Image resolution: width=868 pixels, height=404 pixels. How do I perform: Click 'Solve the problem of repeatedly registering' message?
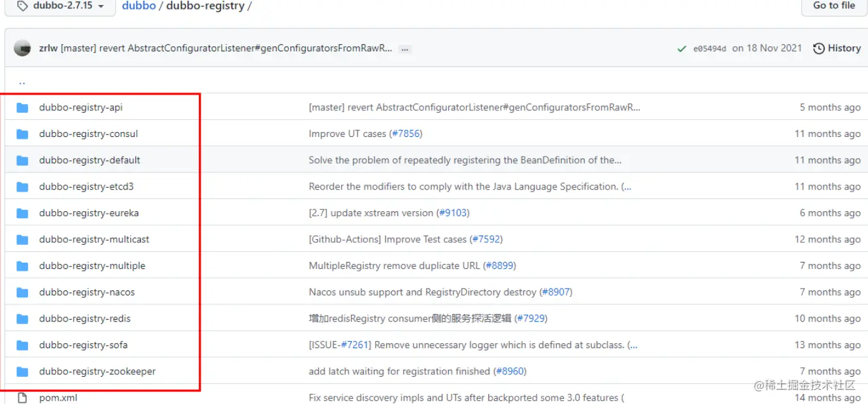465,160
